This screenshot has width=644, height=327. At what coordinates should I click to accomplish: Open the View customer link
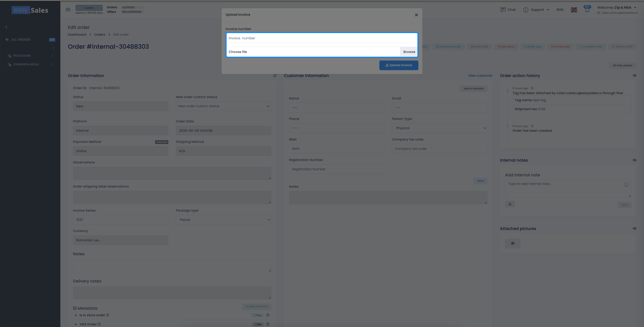pos(480,76)
